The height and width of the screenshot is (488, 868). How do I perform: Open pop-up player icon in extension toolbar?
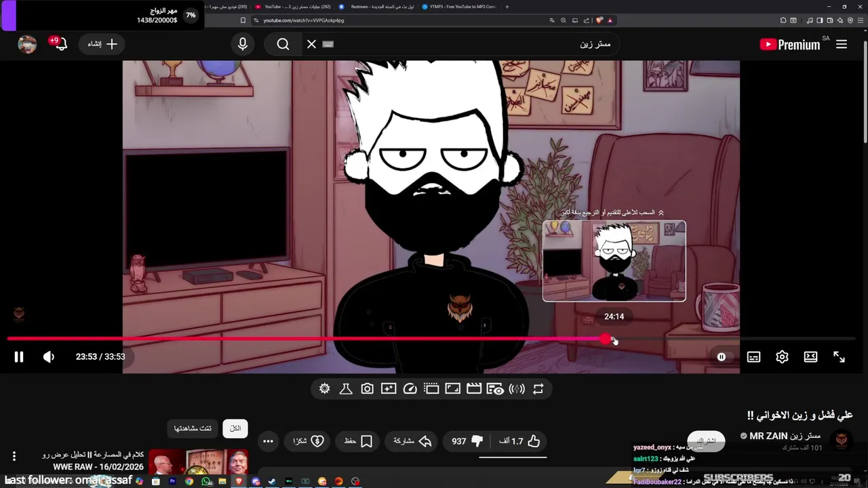[x=431, y=388]
